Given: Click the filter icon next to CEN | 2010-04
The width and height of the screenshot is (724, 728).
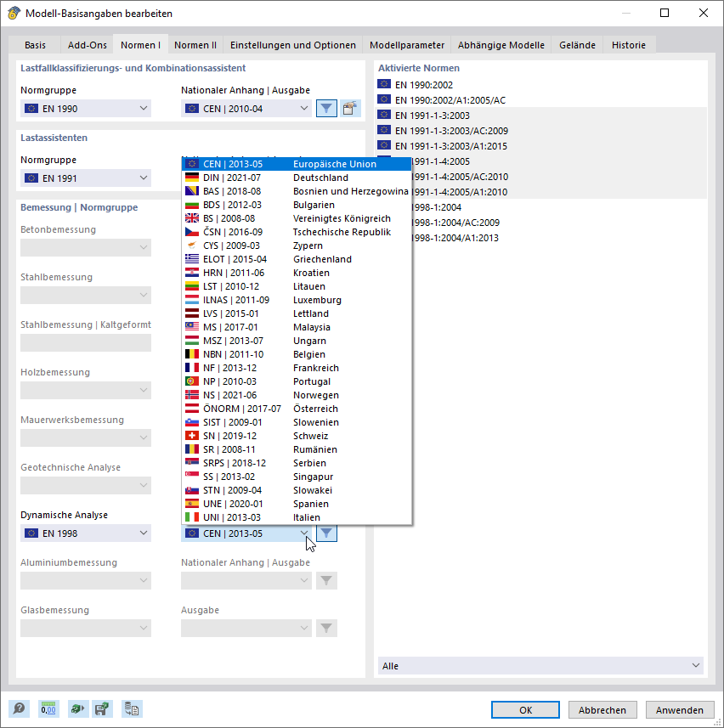Looking at the screenshot, I should coord(326,109).
